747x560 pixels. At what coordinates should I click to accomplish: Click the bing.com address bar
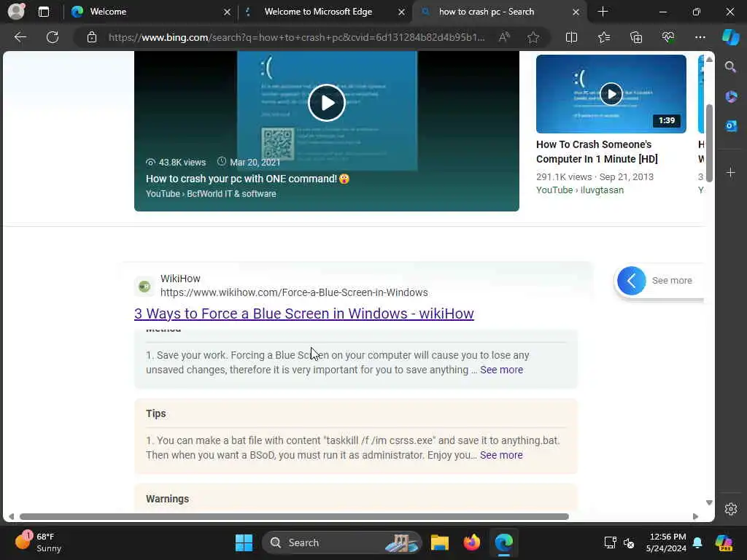pyautogui.click(x=296, y=37)
